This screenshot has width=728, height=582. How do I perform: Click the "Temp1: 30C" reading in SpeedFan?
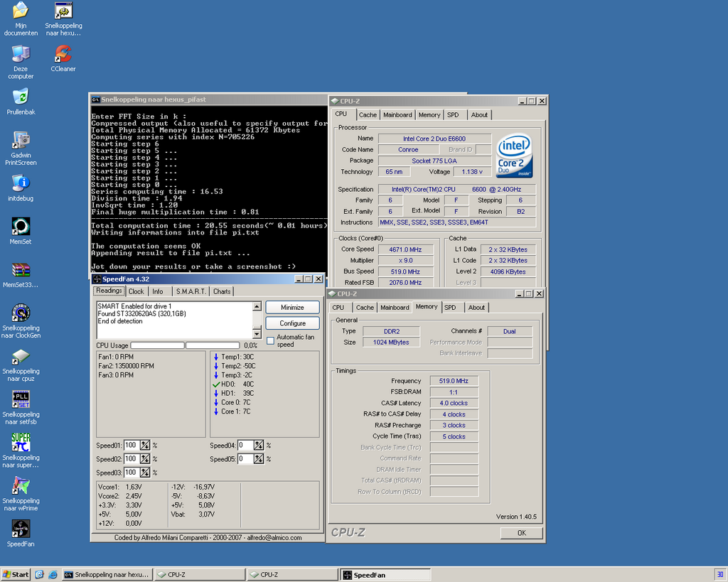(x=237, y=357)
